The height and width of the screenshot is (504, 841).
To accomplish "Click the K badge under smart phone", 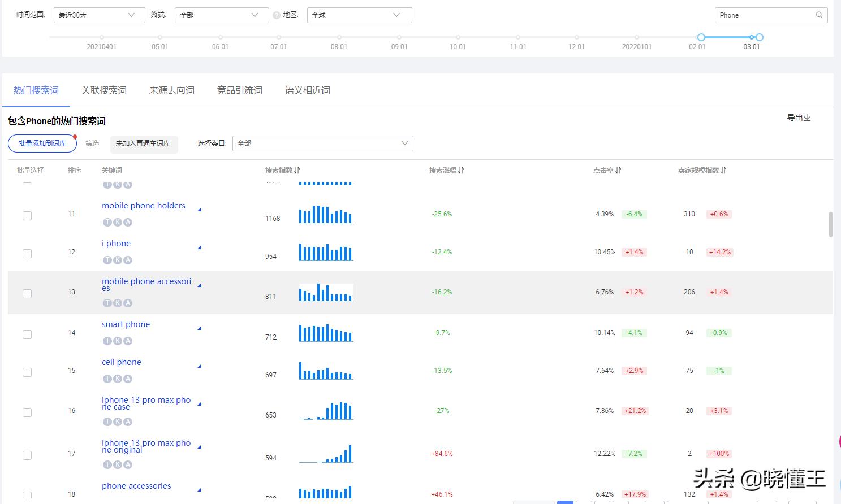I will [x=118, y=341].
